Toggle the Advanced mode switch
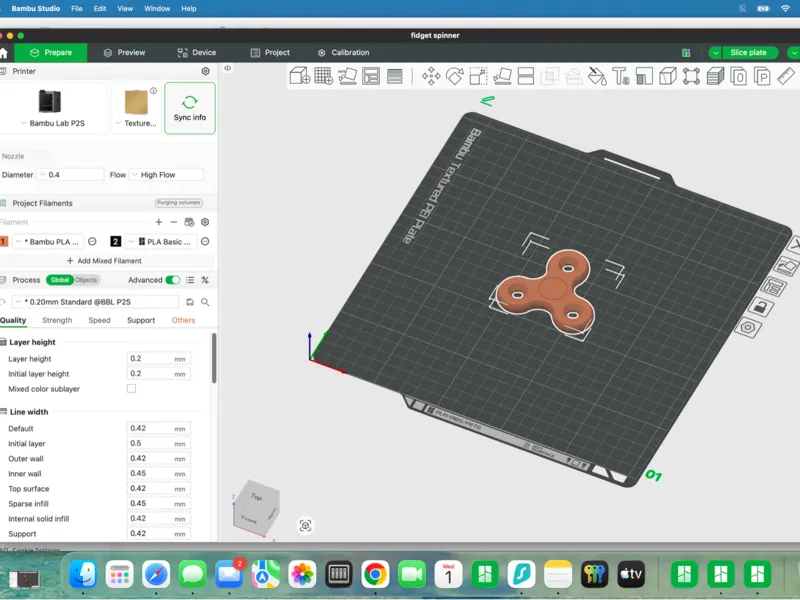Image resolution: width=800 pixels, height=600 pixels. click(x=172, y=280)
